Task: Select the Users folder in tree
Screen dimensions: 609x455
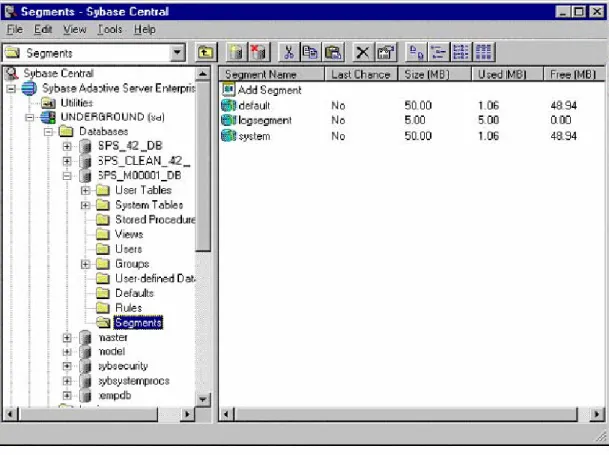Action: (x=129, y=249)
